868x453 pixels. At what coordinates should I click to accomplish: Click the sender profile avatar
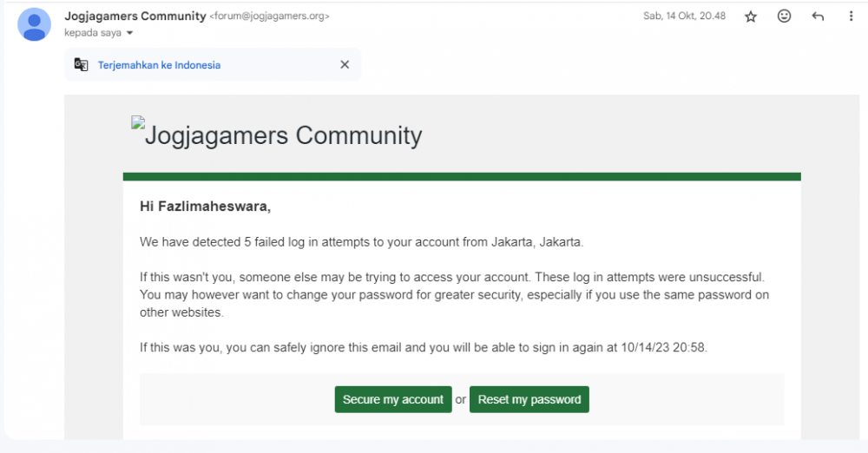click(x=35, y=24)
